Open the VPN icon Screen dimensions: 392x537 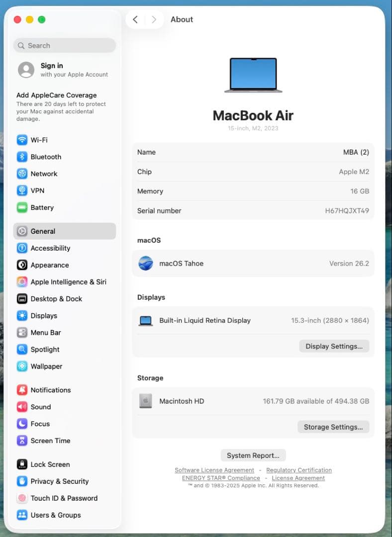click(x=22, y=190)
